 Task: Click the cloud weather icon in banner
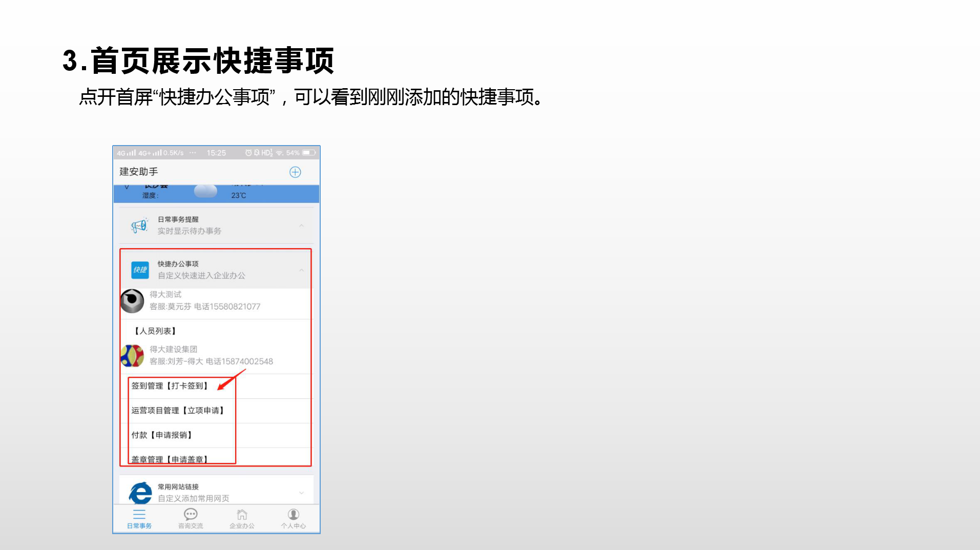(x=205, y=191)
